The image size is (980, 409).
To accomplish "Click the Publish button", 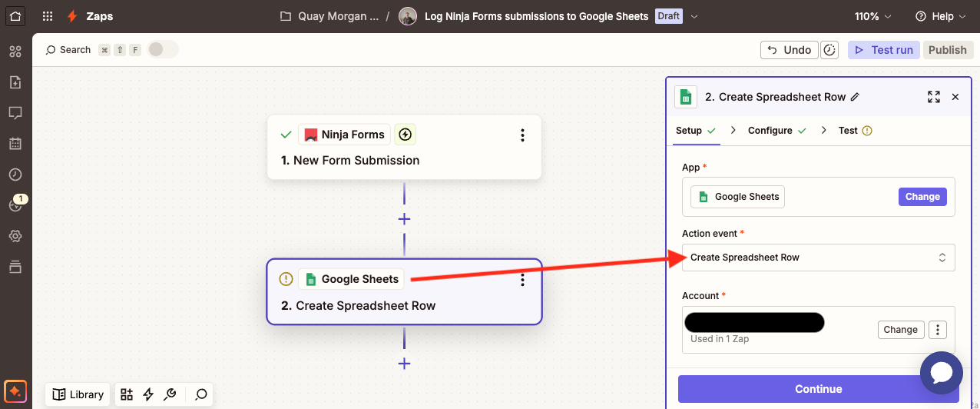I will [947, 50].
